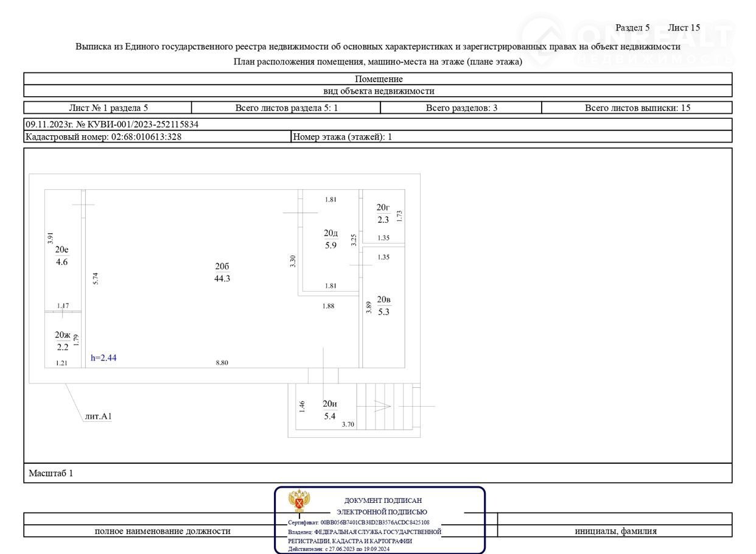Click the ONREALT watermark logo
756x554 pixels.
(627, 41)
